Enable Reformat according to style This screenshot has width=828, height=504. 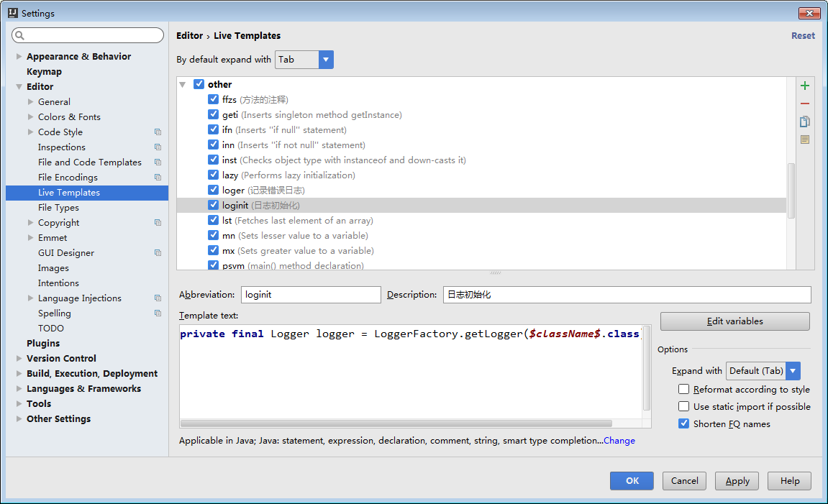click(683, 389)
